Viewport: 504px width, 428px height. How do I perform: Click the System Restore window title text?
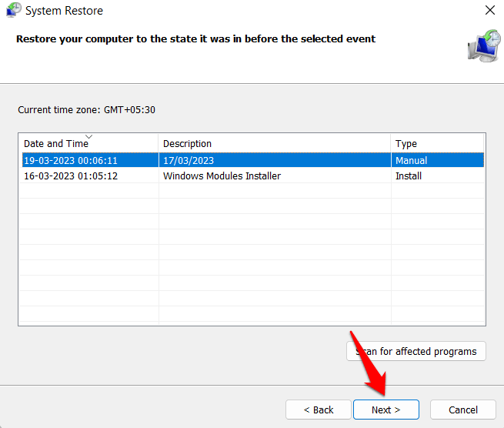[x=64, y=11]
